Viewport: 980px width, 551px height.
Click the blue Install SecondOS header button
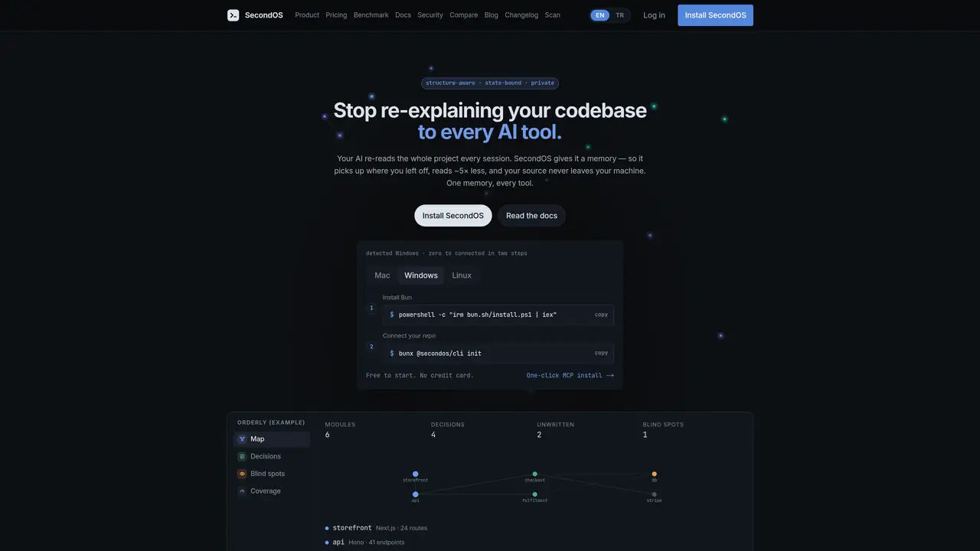coord(715,15)
